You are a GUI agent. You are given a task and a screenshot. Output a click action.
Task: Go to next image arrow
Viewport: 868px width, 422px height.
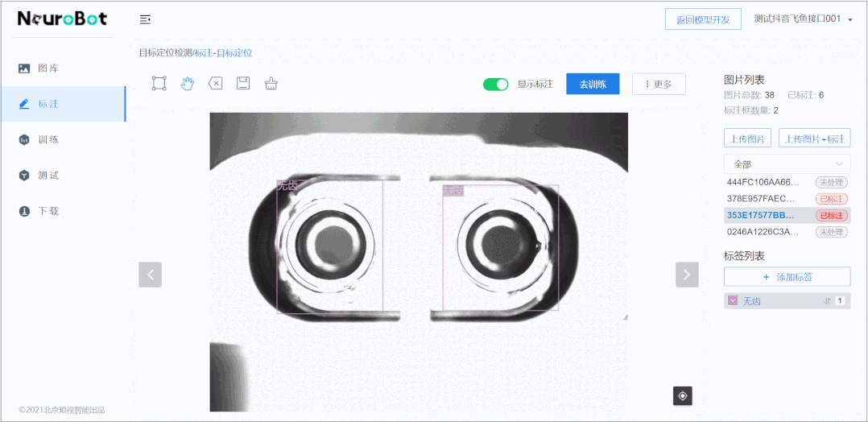click(686, 275)
